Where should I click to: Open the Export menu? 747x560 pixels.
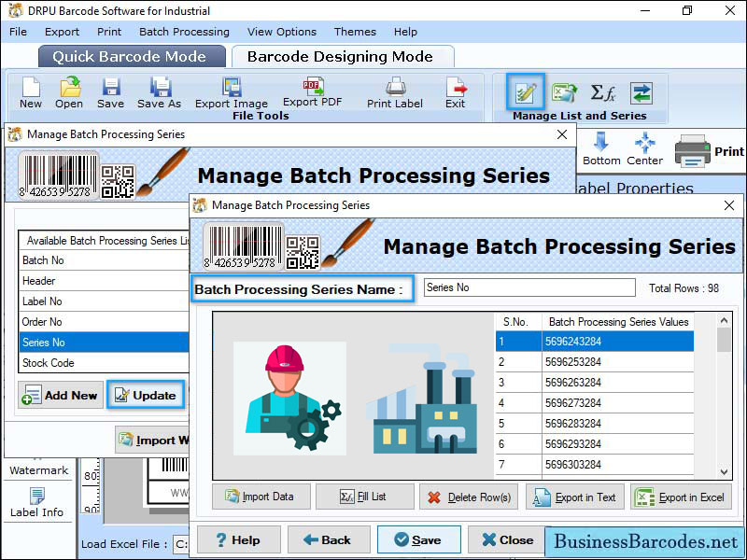[x=62, y=32]
